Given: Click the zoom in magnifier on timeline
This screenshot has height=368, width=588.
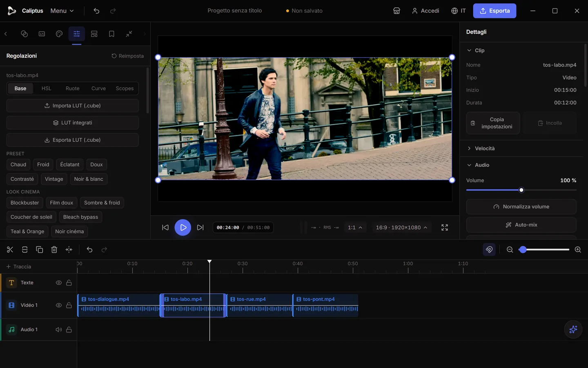Looking at the screenshot, I should tap(578, 249).
